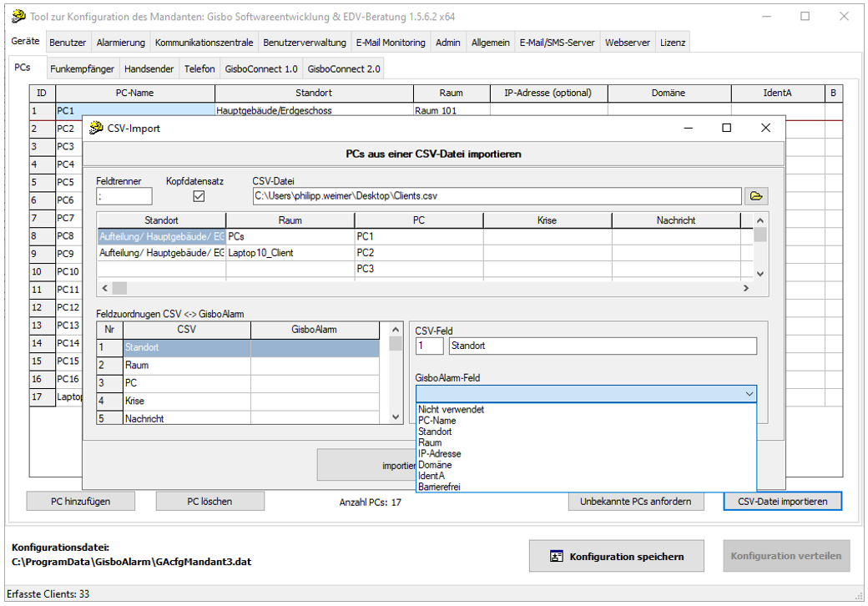This screenshot has height=606, width=868.
Task: Click 'PC3' cell in CSV preview
Action: 418,269
